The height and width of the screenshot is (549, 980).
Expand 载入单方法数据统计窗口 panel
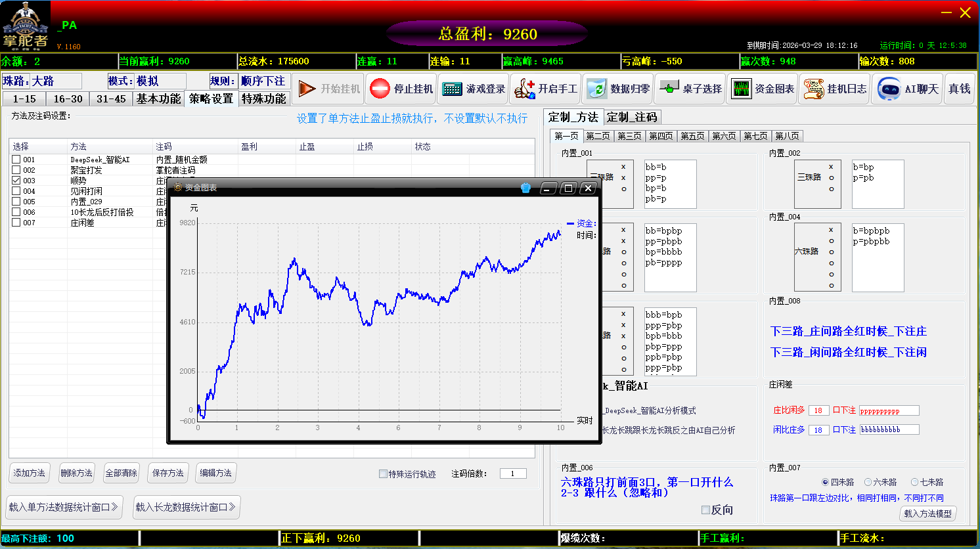[64, 507]
